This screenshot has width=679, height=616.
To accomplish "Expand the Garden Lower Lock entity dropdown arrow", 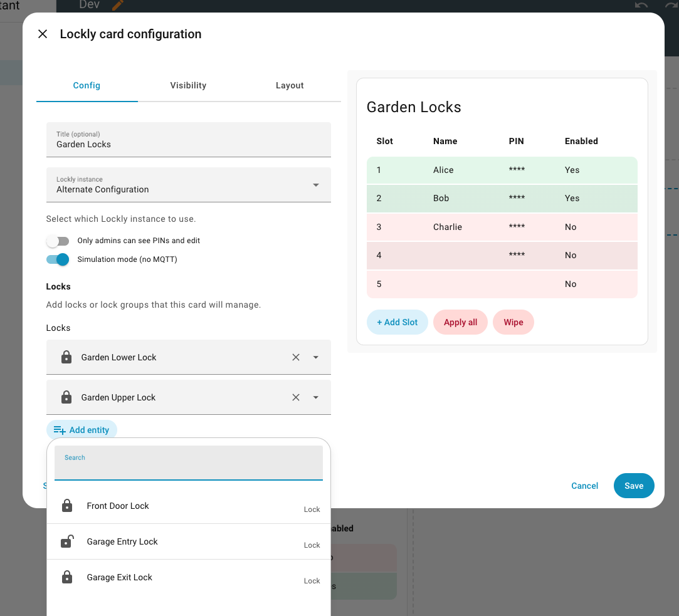I will tap(316, 357).
